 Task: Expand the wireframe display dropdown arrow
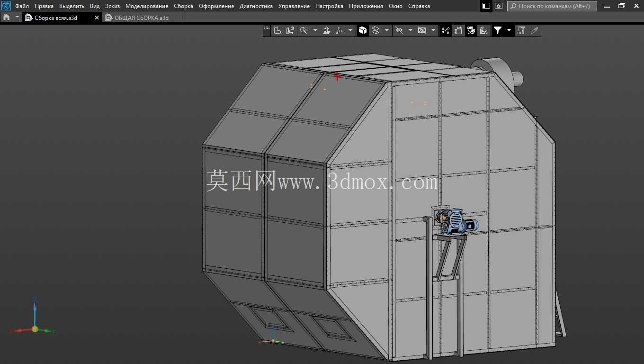386,30
